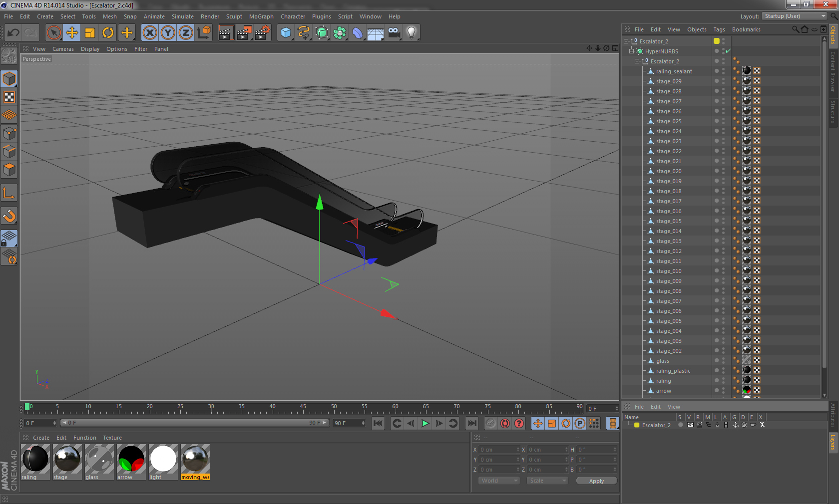This screenshot has width=839, height=504.
Task: Switch to Texture mode icon
Action: pyautogui.click(x=9, y=97)
